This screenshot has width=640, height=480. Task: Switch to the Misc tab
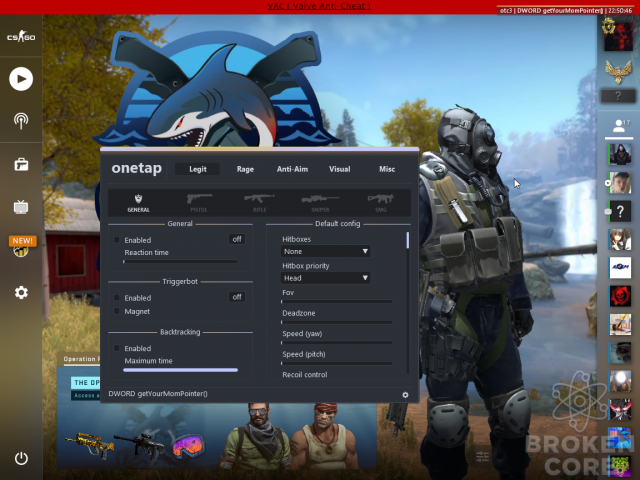387,169
